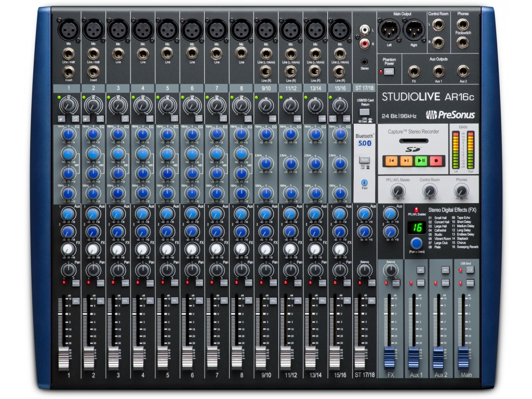The height and width of the screenshot is (399, 532).
Task: Toggle the USB Send 1/2 button
Action: click(x=470, y=270)
